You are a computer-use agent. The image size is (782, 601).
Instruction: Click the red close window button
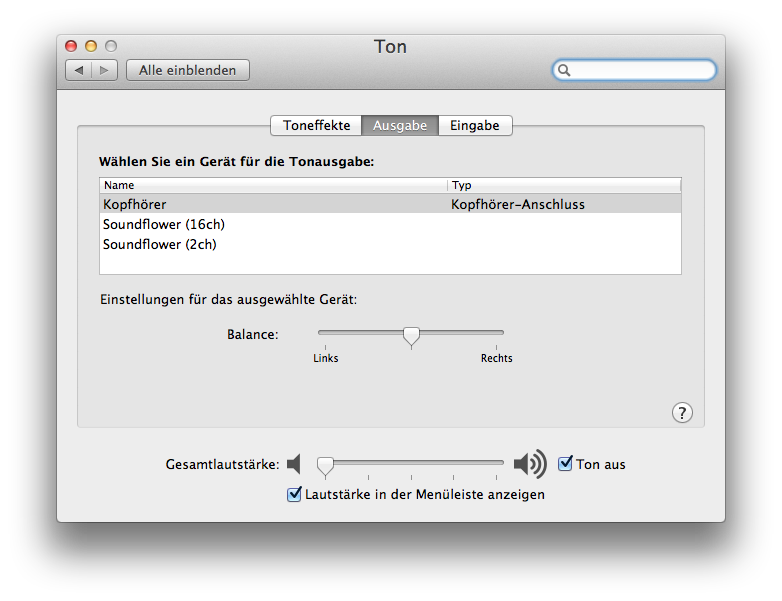coord(71,46)
